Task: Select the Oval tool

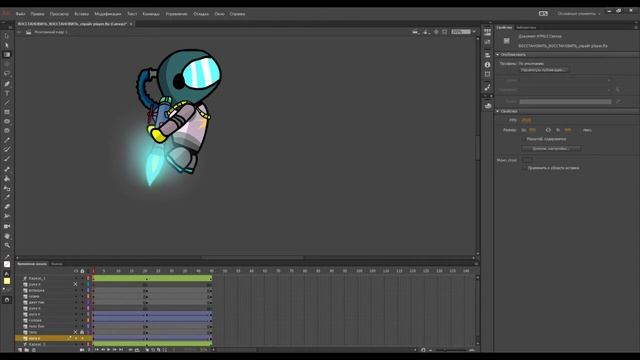Action: point(7,121)
